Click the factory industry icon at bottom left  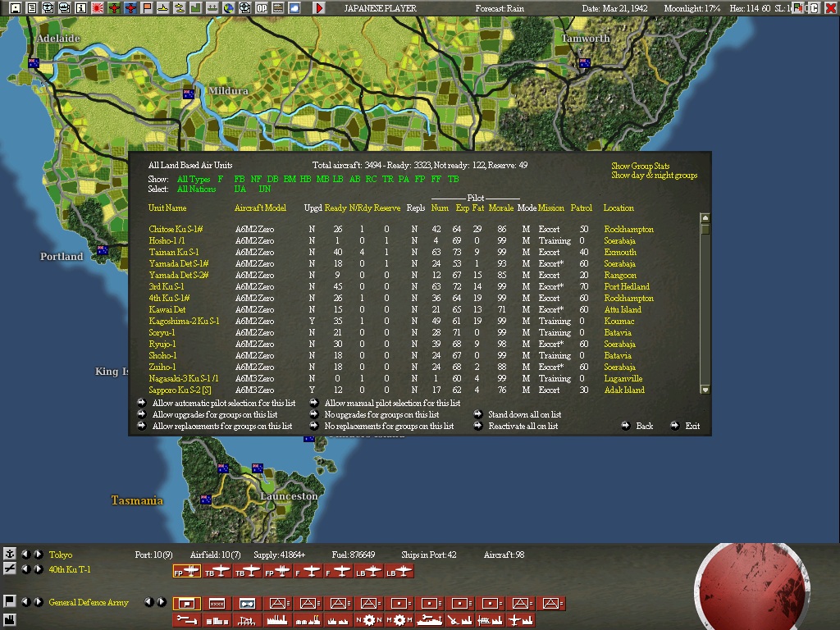(x=10, y=620)
